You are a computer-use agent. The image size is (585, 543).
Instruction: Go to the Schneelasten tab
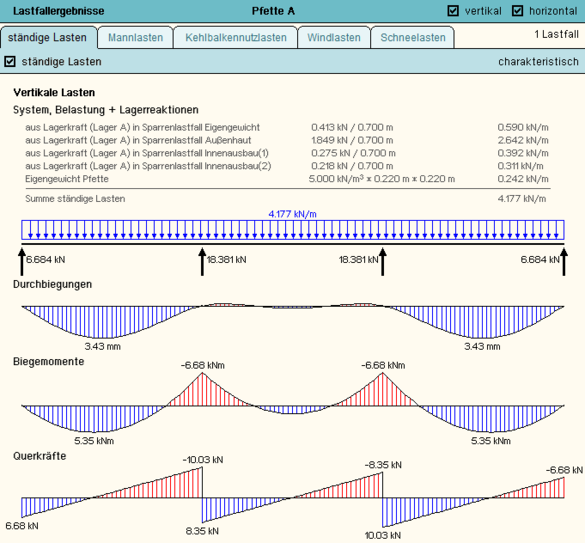pyautogui.click(x=413, y=37)
